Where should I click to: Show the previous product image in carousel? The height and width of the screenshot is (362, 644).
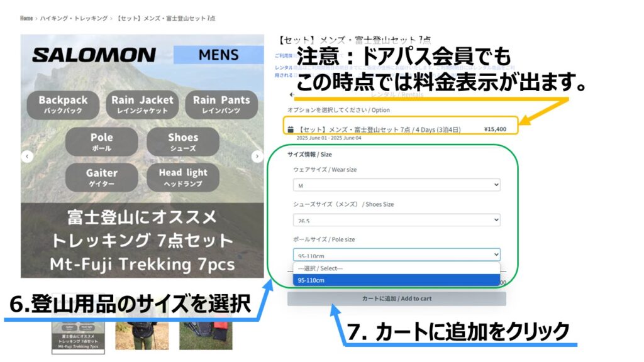coord(27,156)
